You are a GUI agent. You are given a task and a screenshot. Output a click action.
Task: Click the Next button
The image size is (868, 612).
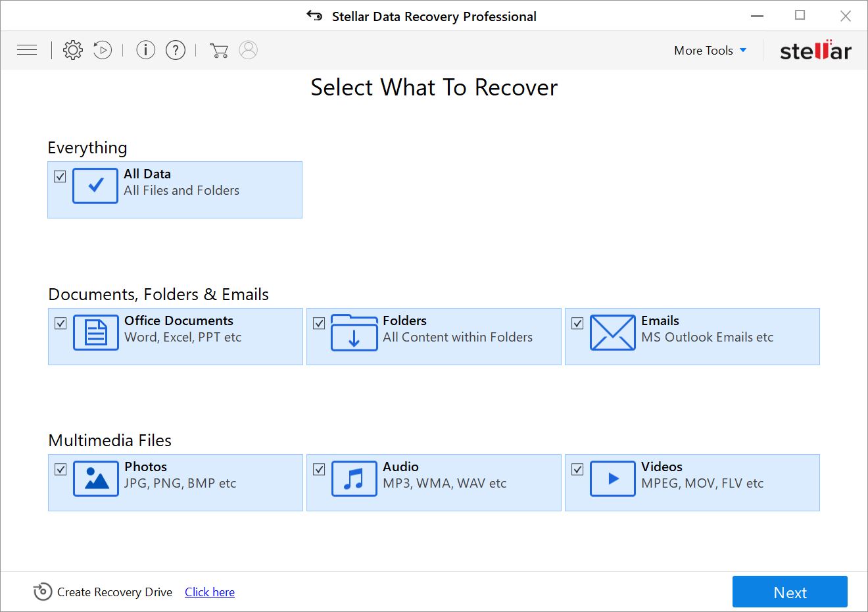(x=790, y=592)
